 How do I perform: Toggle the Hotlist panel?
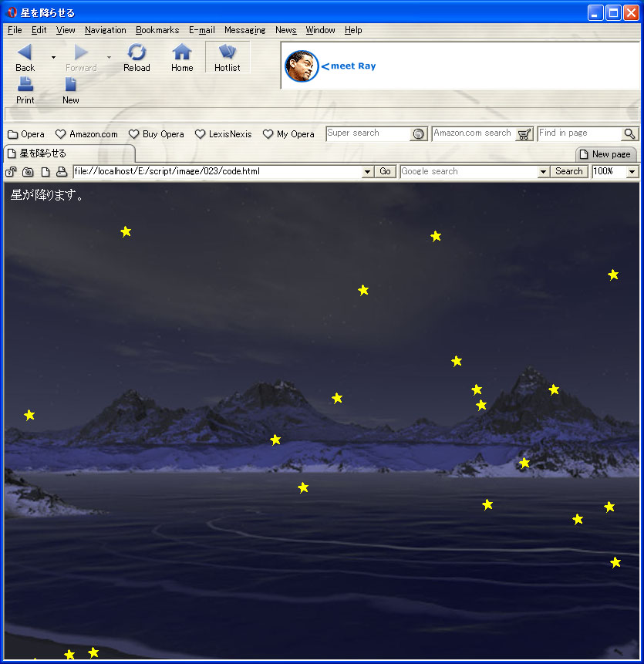point(228,58)
